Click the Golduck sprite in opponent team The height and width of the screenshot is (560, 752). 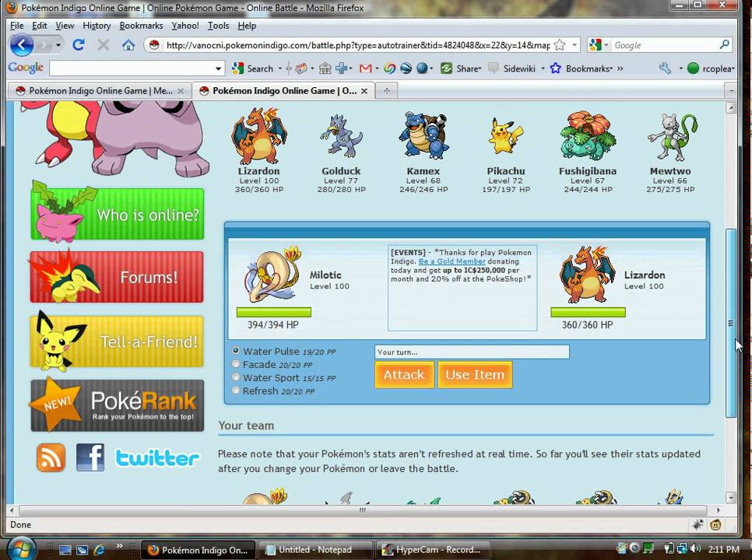[341, 137]
